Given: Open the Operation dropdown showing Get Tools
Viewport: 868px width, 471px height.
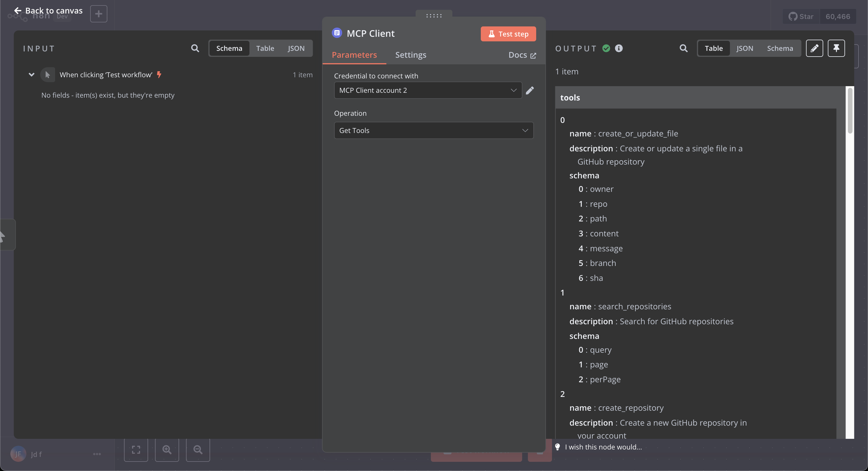Looking at the screenshot, I should [x=433, y=130].
